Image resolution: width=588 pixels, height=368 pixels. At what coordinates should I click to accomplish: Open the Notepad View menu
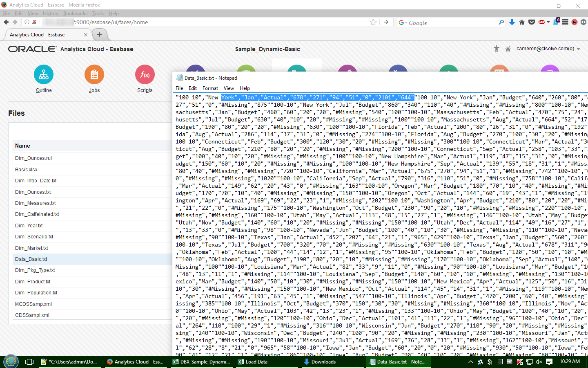pyautogui.click(x=229, y=88)
